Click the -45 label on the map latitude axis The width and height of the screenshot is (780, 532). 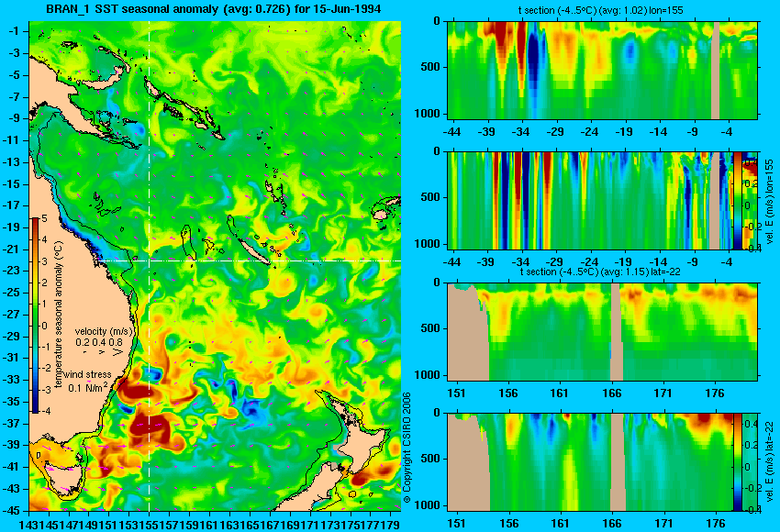[13, 510]
